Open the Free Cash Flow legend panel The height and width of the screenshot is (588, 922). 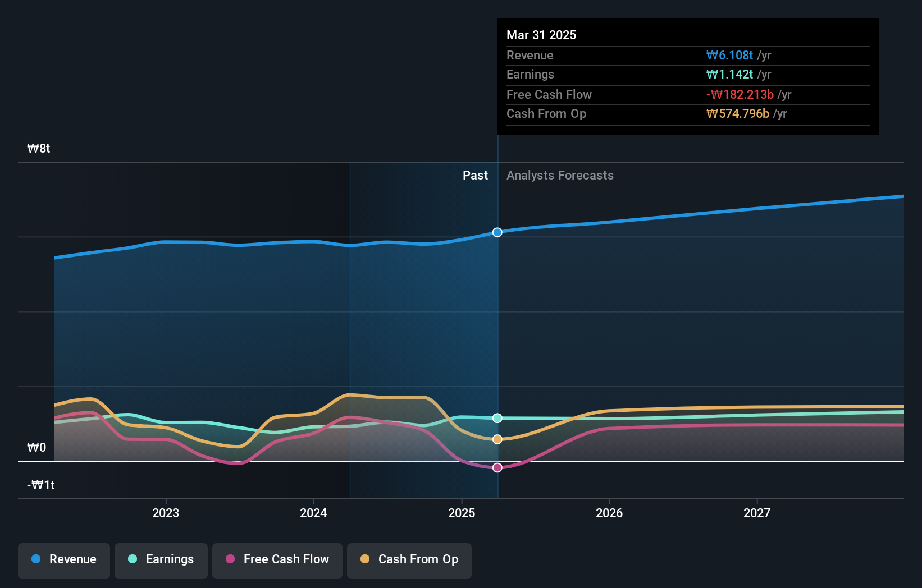(277, 559)
